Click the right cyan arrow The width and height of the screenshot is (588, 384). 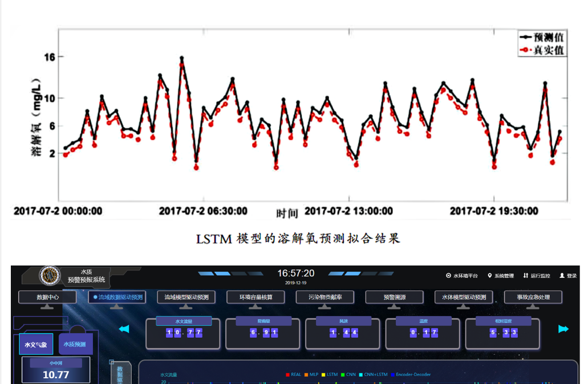tap(563, 329)
